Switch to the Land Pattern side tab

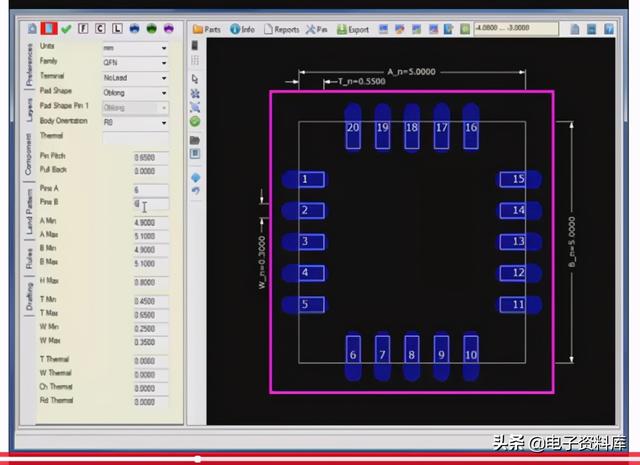coord(29,211)
